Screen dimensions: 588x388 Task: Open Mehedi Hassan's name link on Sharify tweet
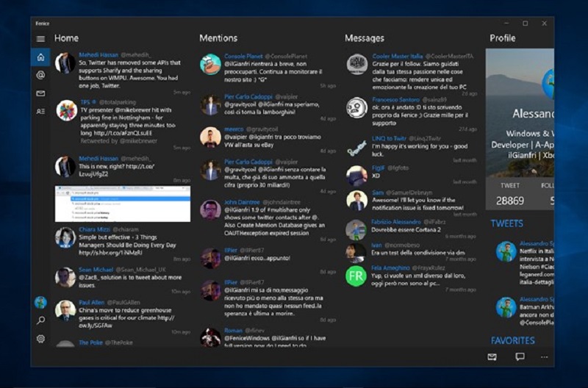click(98, 54)
